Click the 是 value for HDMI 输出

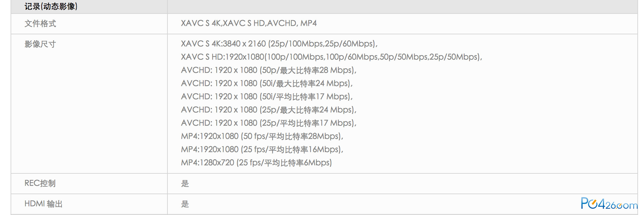coord(185,204)
